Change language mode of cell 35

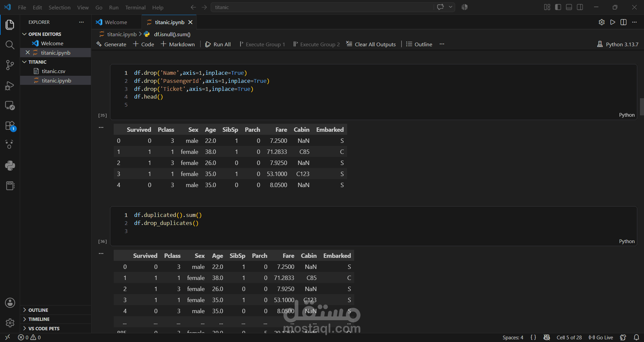pyautogui.click(x=627, y=115)
